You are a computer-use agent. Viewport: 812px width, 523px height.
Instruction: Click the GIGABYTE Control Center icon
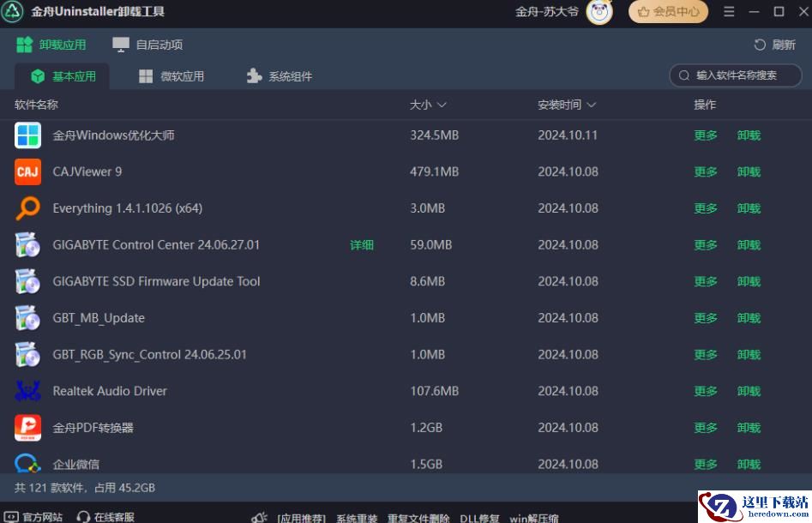tap(27, 245)
